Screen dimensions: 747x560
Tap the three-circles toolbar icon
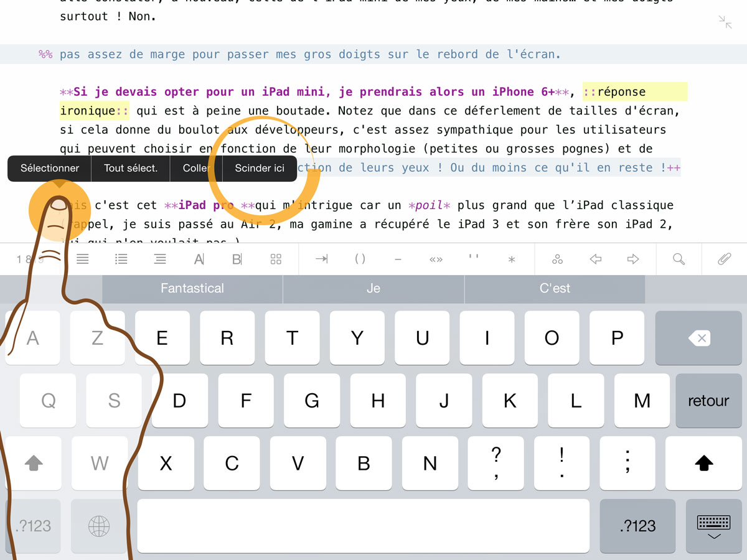tap(558, 259)
